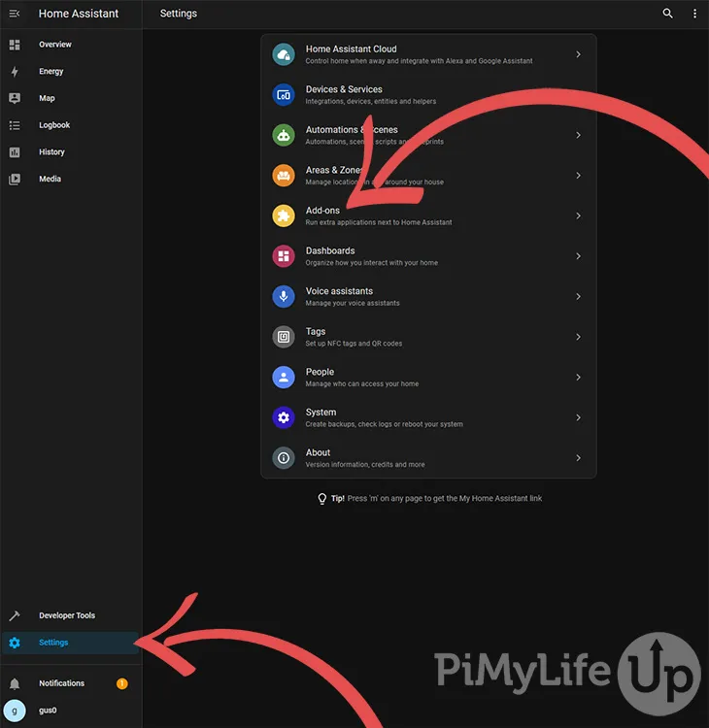Click the Media play icon
Screen dimensions: 709x728
(x=15, y=180)
